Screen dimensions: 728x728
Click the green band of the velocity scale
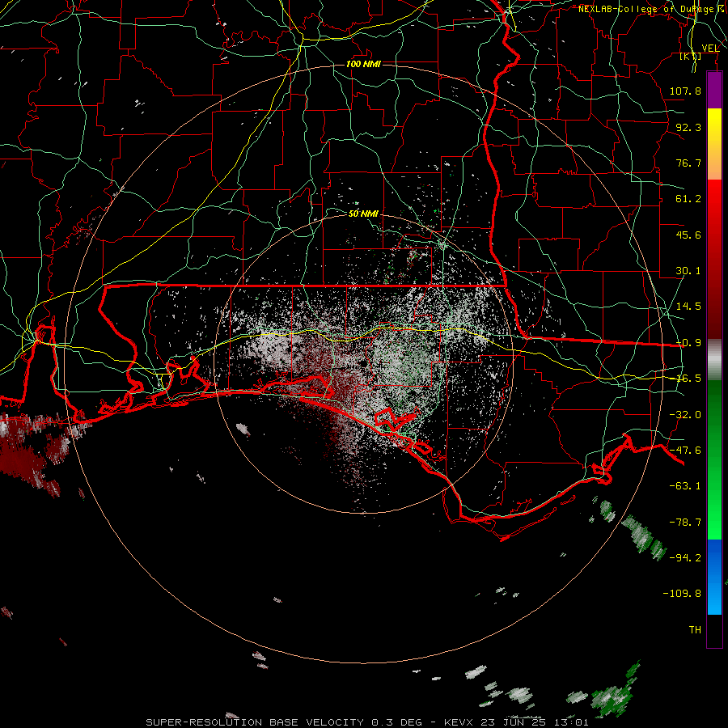[714, 459]
